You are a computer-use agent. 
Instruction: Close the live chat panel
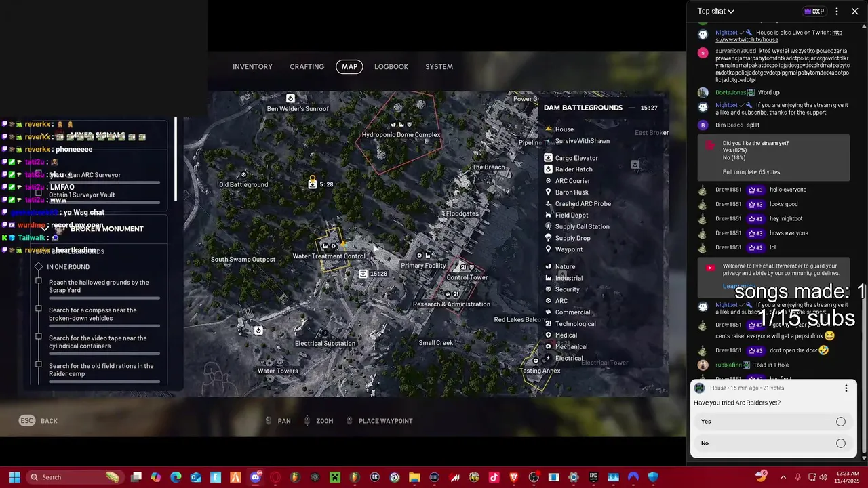click(x=855, y=11)
